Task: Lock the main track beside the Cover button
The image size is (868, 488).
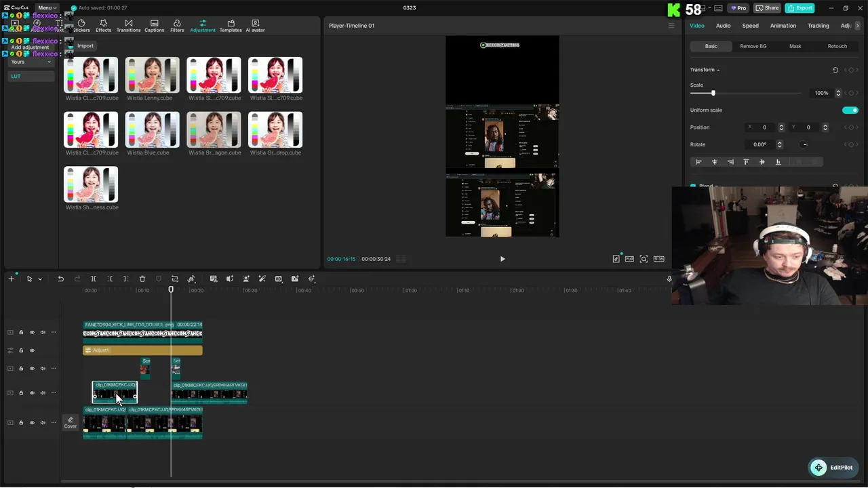Action: click(21, 423)
